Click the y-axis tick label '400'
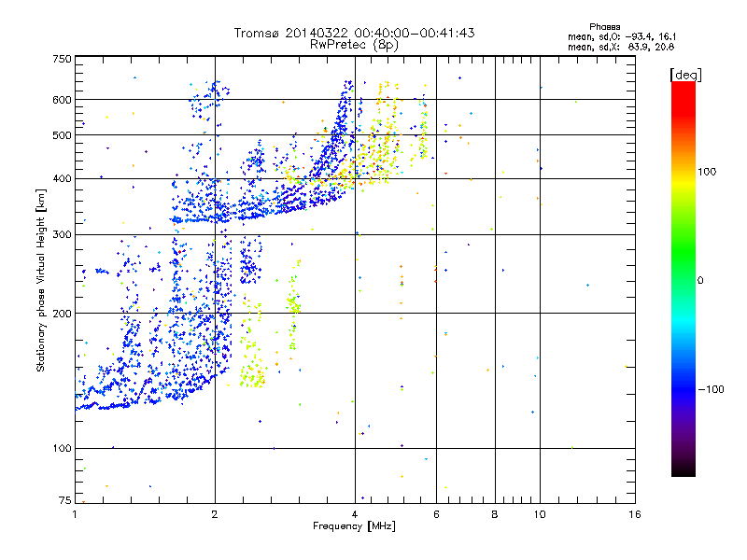The image size is (747, 560). [62, 178]
